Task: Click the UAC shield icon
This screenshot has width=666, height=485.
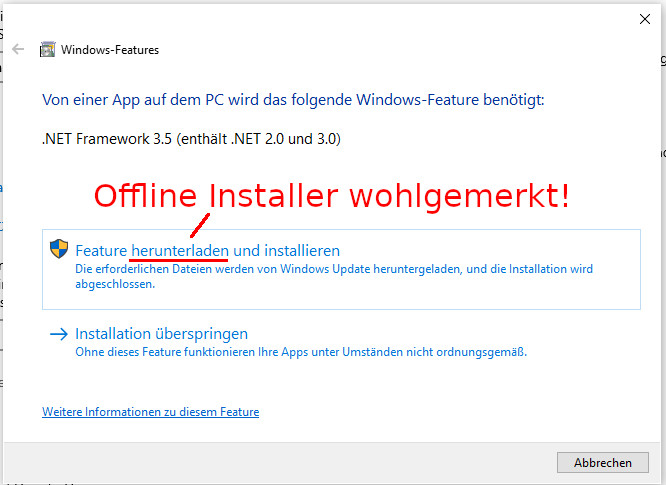Action: (x=59, y=250)
